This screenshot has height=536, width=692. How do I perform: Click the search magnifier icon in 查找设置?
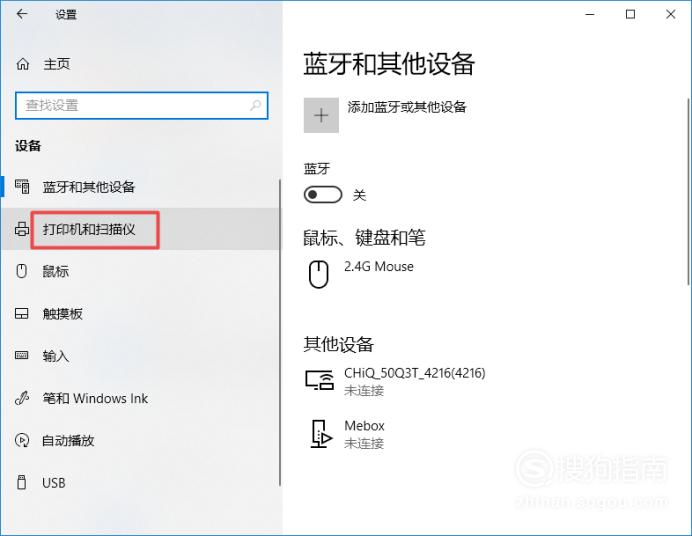pyautogui.click(x=256, y=105)
